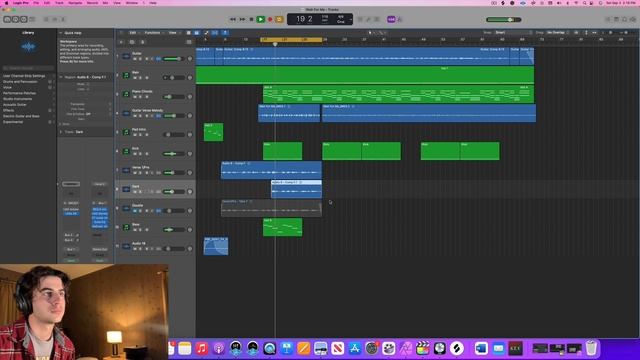The width and height of the screenshot is (640, 360).
Task: Mute the Double track
Action: click(135, 211)
